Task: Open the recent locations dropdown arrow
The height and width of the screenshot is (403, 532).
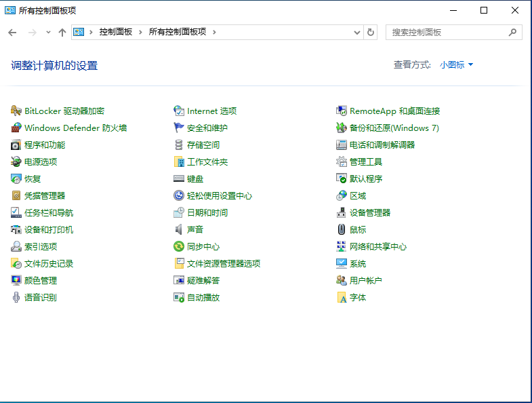Action: (48, 33)
